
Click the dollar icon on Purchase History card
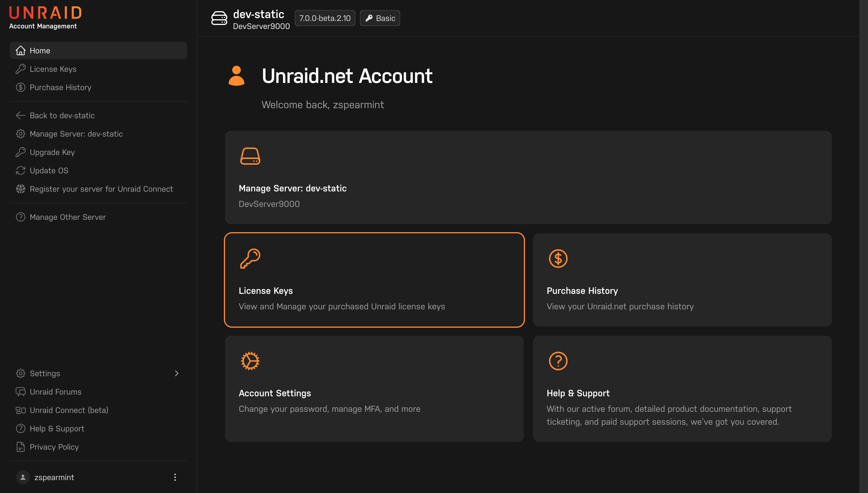pos(558,259)
